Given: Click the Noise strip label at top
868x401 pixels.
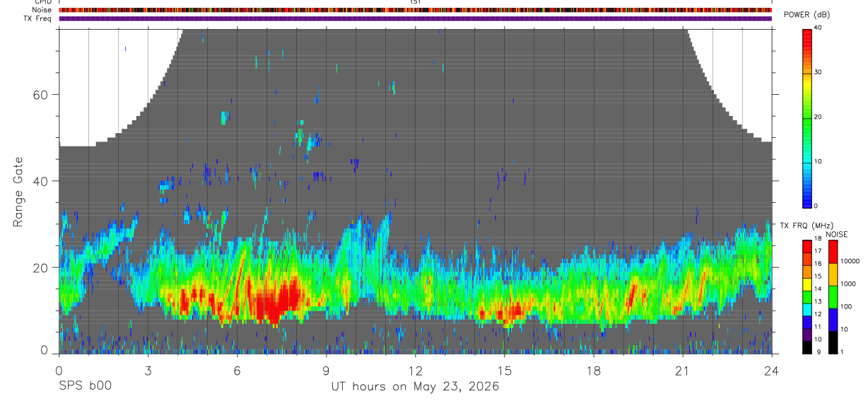Looking at the screenshot, I should pyautogui.click(x=42, y=10).
